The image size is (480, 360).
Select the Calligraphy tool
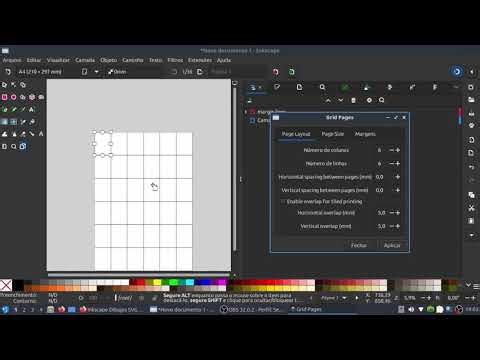click(x=23, y=109)
